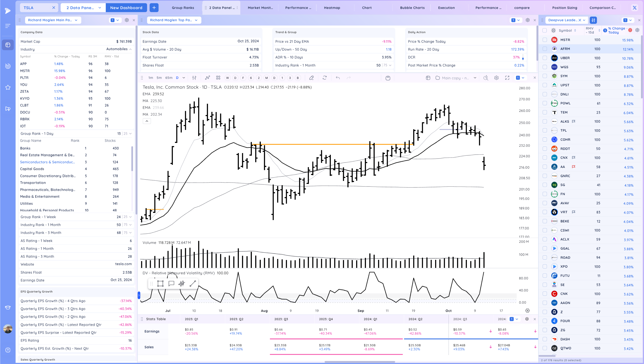Screen dimensions: 644x364
Task: Click the eraser tool in chart toolbar
Action: [311, 78]
